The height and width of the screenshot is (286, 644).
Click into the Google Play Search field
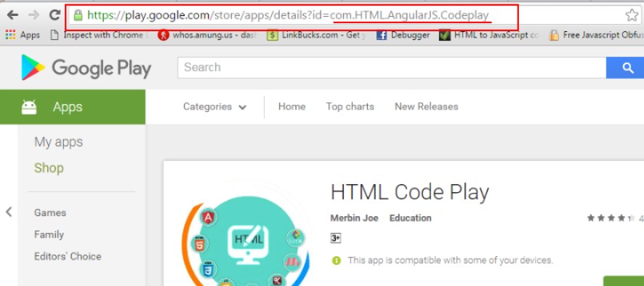(392, 68)
